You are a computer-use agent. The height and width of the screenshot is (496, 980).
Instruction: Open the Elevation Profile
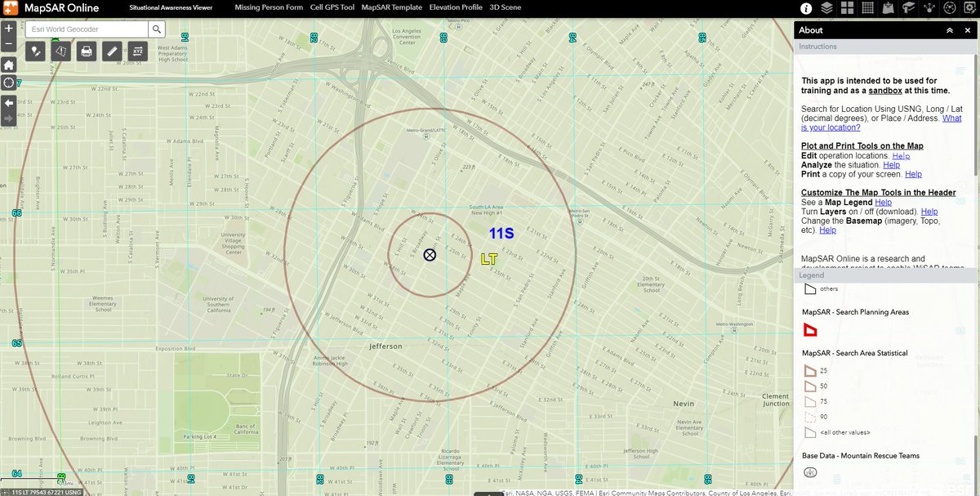pos(456,7)
